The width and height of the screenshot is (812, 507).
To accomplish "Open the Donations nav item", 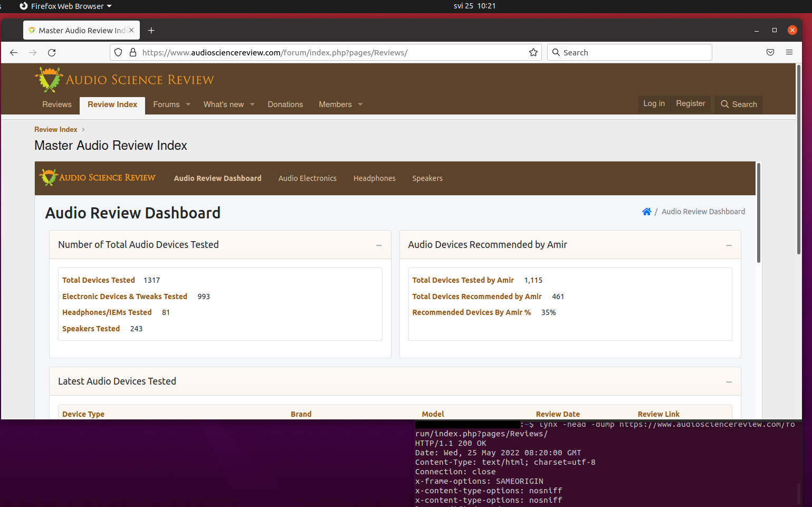I will pyautogui.click(x=285, y=104).
